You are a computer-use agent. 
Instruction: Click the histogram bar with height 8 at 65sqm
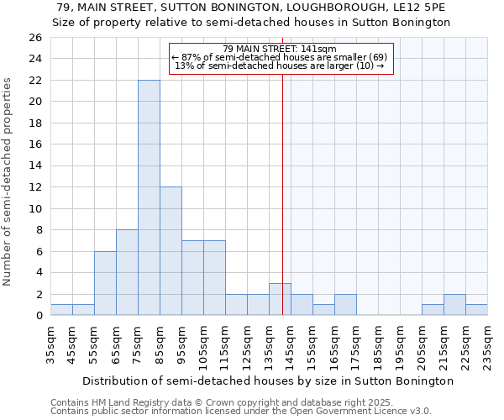128,272
